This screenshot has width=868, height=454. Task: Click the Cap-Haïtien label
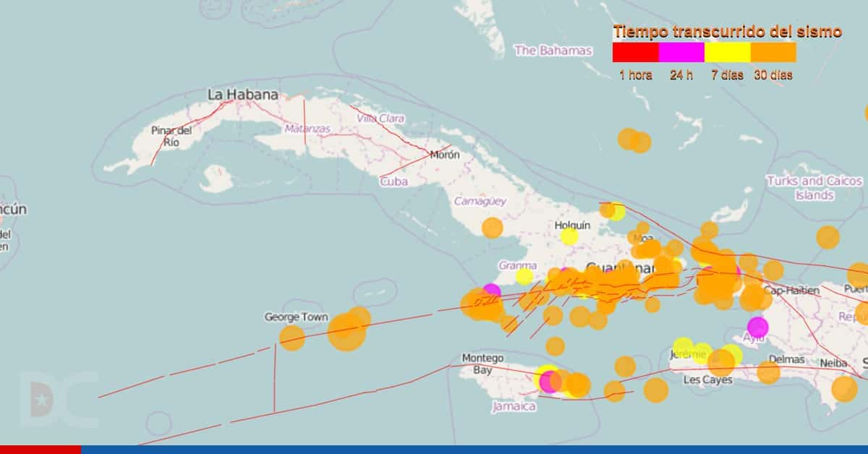[791, 291]
